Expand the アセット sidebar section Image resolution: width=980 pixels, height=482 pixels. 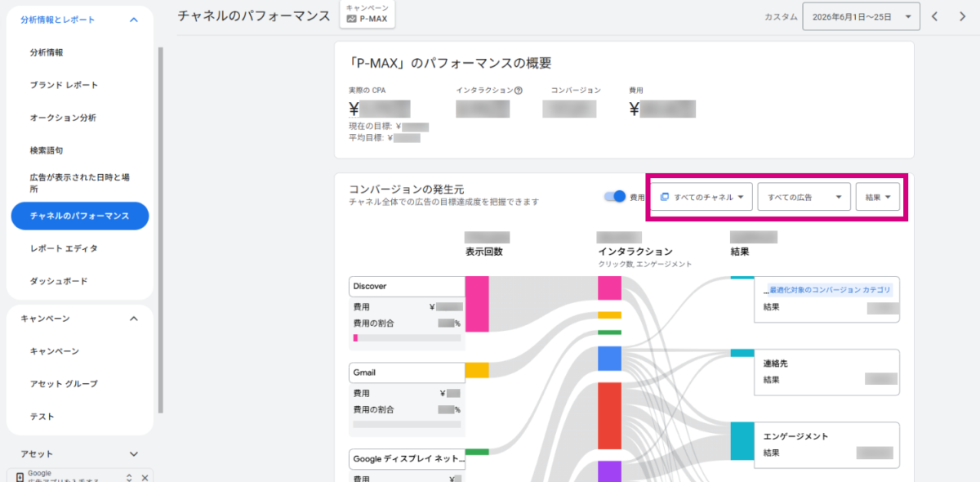tap(134, 454)
